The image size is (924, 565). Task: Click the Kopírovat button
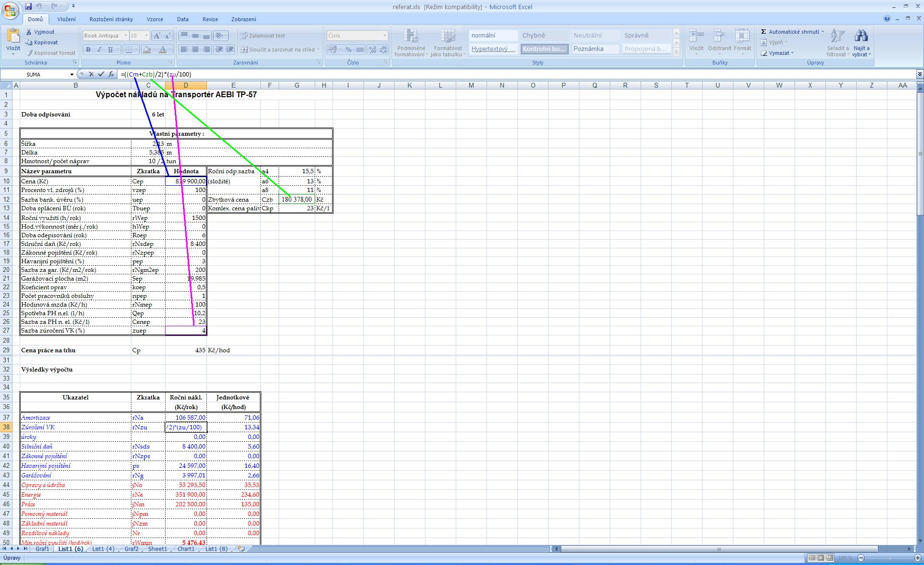(x=42, y=42)
